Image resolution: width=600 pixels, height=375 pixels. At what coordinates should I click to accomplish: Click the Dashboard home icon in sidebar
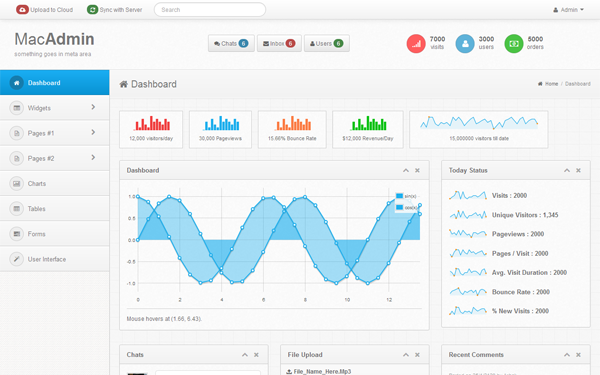coord(16,83)
